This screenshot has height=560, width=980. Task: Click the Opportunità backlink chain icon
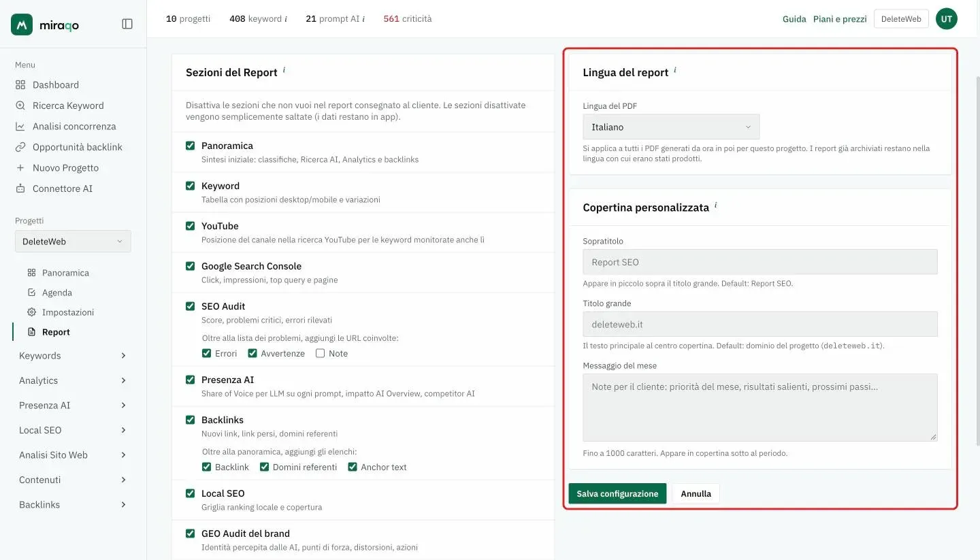click(20, 147)
